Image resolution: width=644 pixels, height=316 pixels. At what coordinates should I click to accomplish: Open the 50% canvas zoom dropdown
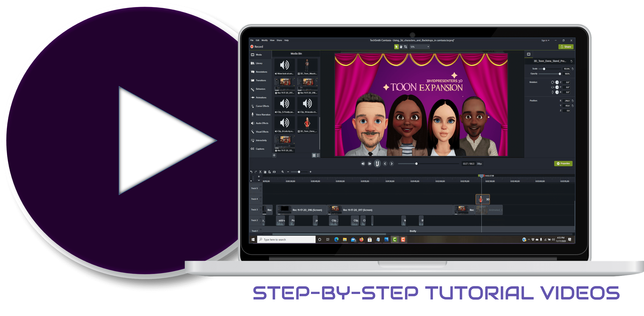click(419, 47)
